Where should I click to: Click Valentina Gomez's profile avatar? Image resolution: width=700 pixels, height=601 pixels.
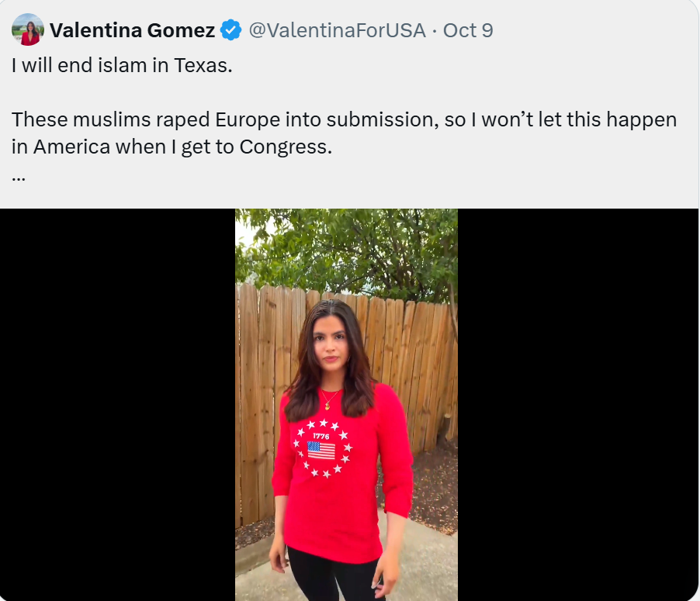28,30
